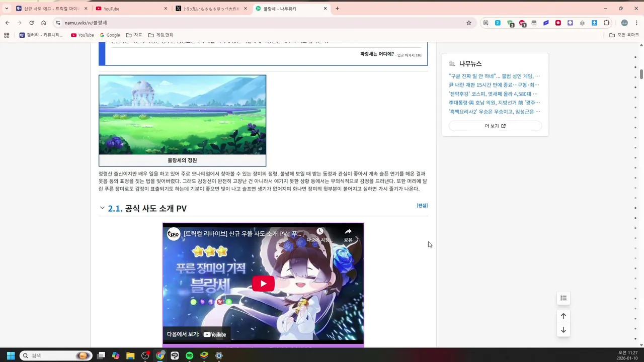Click the YouTube logo on video overlay

click(x=215, y=334)
